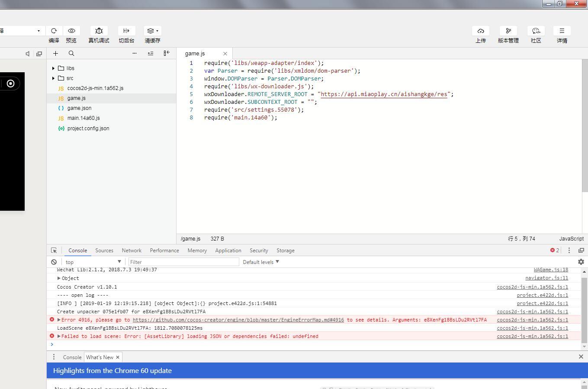Switch to the Application tab
The image size is (588, 389).
click(228, 251)
